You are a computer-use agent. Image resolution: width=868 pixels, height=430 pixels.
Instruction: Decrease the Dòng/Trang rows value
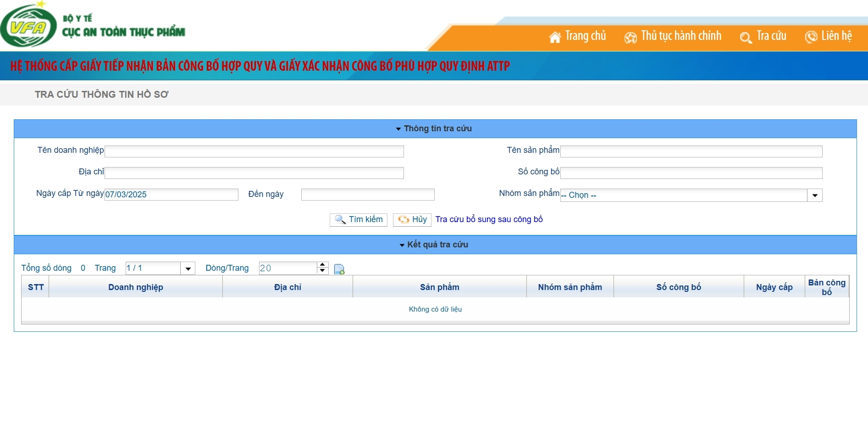tap(323, 271)
